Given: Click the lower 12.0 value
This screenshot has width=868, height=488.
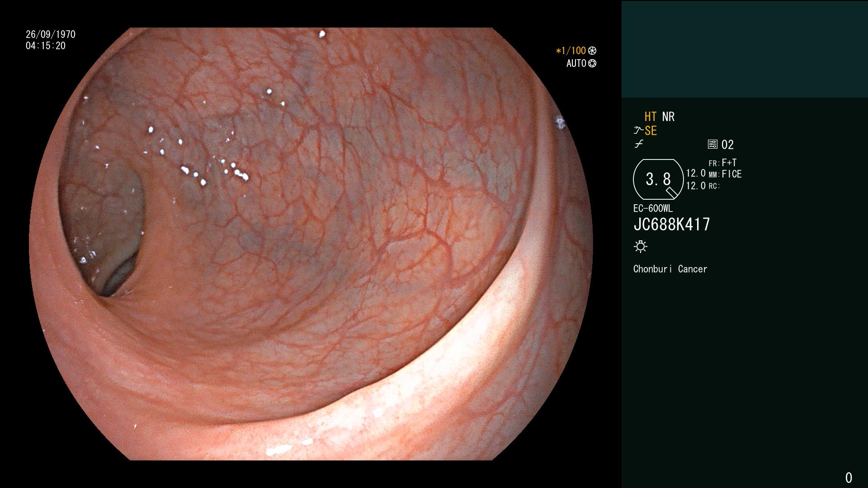Looking at the screenshot, I should 696,186.
